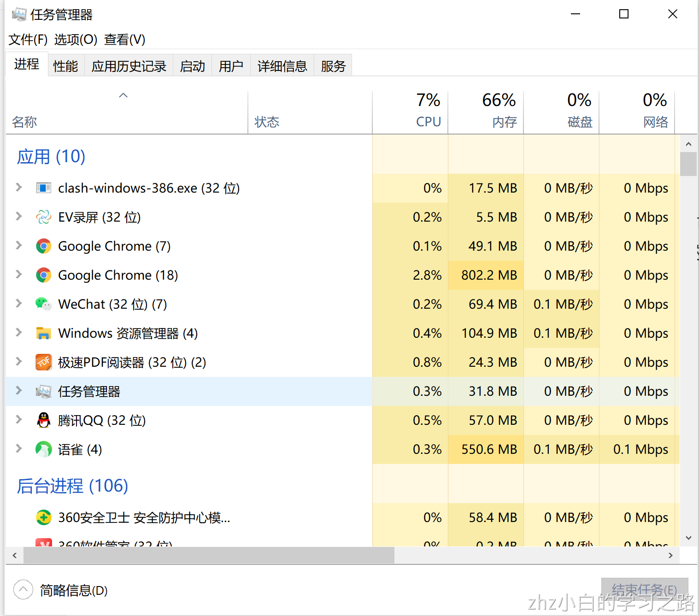Expand the clash-windows-386.exe process group
699x616 pixels.
coord(19,187)
